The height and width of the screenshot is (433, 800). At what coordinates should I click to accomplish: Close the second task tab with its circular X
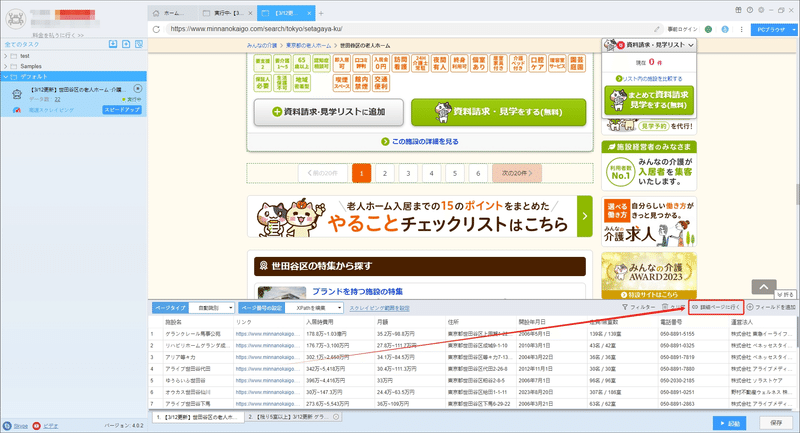[336, 417]
